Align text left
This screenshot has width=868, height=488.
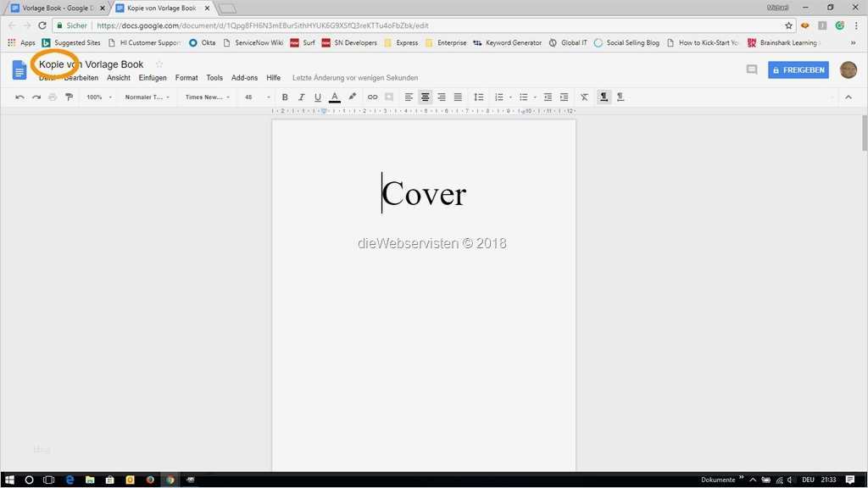[x=409, y=97]
